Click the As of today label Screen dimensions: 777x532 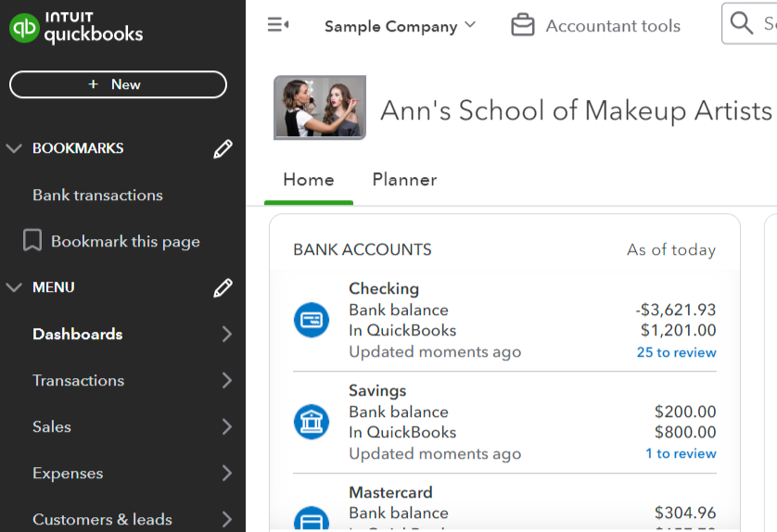[x=671, y=249]
